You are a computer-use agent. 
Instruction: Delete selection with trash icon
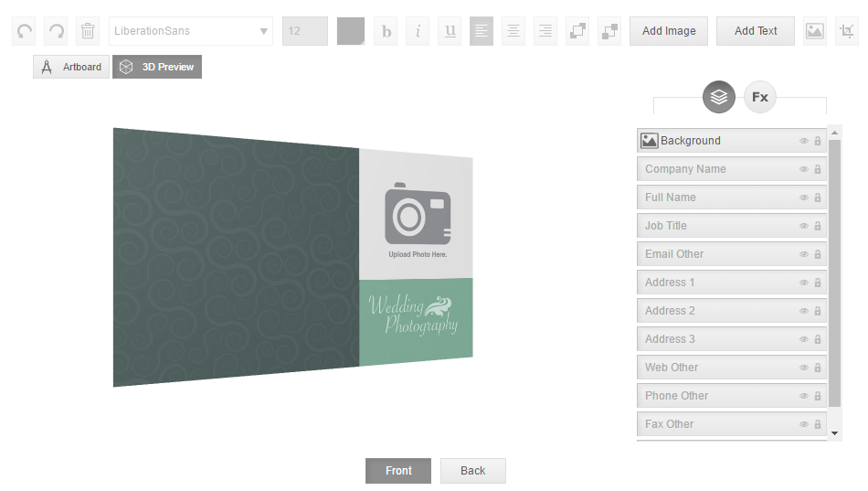(x=88, y=31)
